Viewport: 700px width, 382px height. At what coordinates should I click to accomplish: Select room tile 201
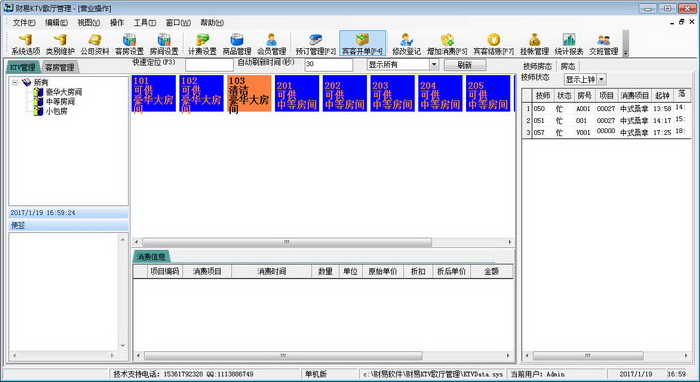coord(297,93)
